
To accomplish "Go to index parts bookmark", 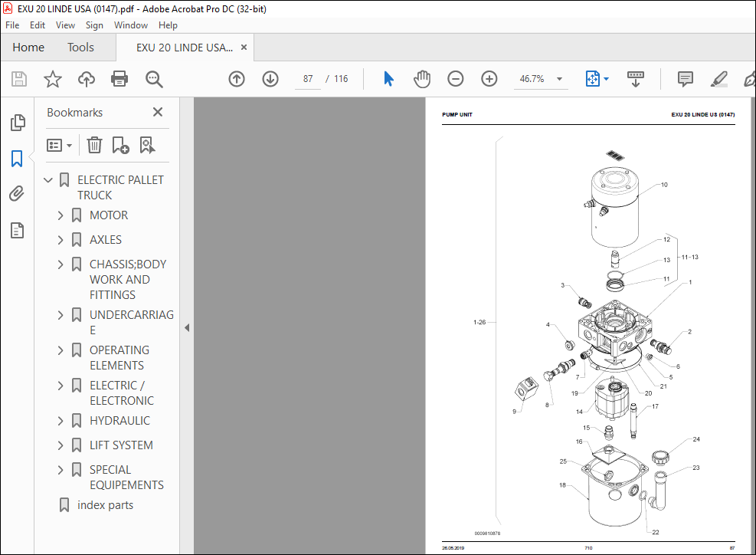I will point(105,505).
